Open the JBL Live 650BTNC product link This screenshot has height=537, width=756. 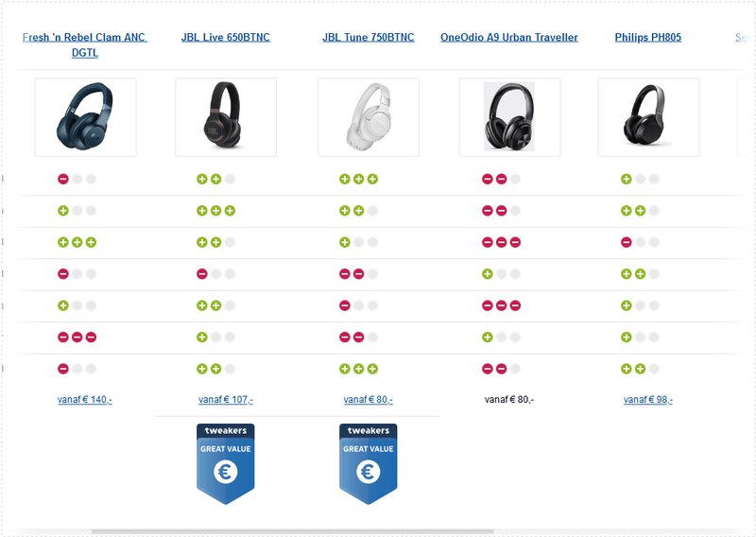[x=226, y=38]
